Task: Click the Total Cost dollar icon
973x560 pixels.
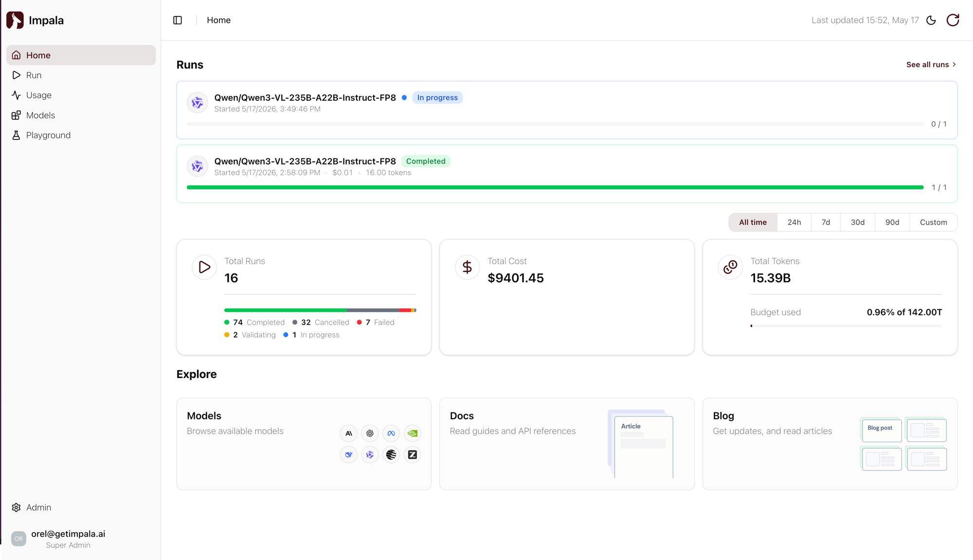Action: pos(467,267)
